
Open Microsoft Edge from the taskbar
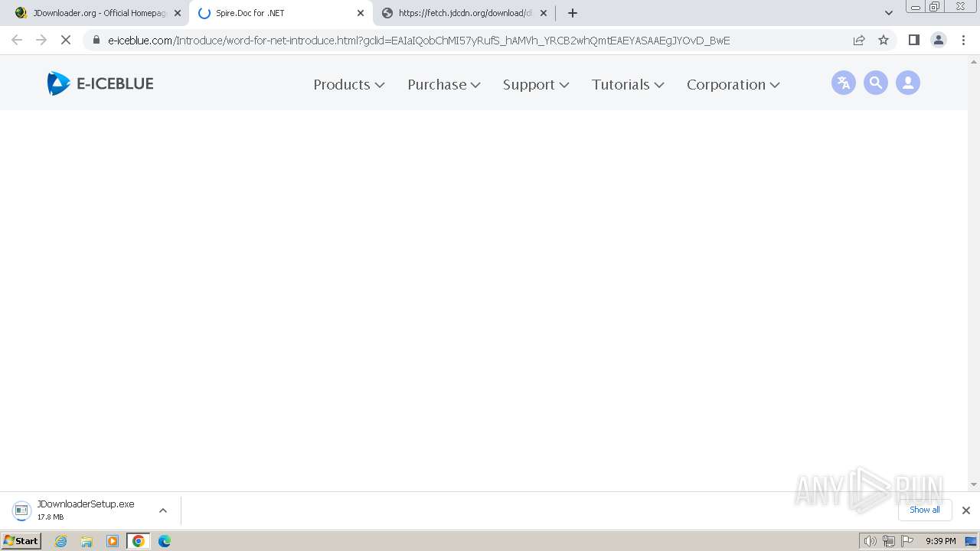[x=165, y=541]
